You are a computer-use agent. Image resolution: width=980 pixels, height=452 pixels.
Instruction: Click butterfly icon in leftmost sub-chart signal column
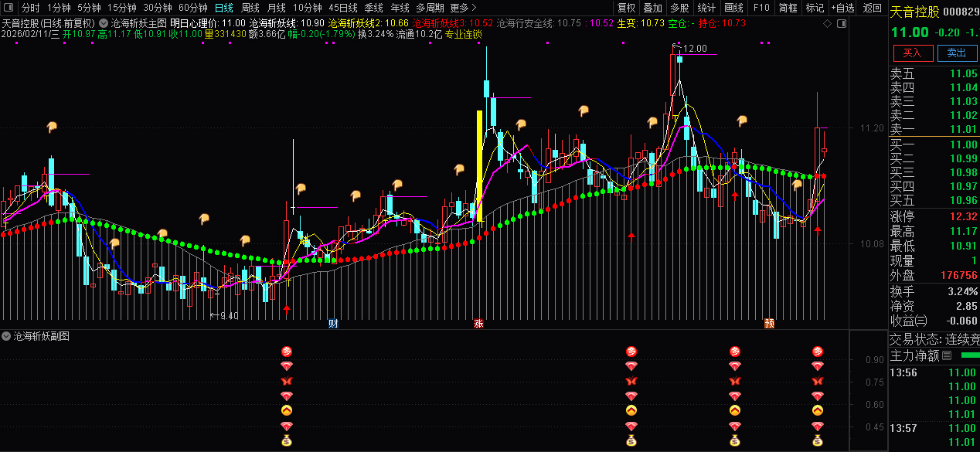(287, 381)
